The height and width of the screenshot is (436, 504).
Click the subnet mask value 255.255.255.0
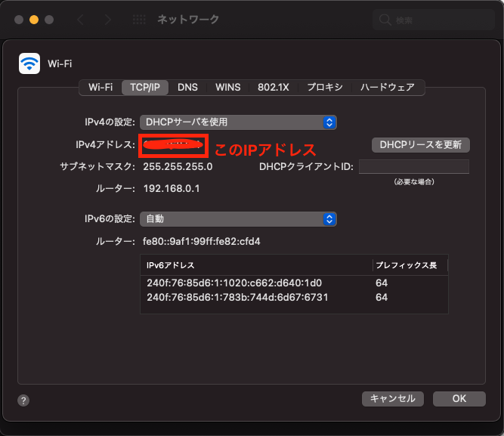[178, 166]
